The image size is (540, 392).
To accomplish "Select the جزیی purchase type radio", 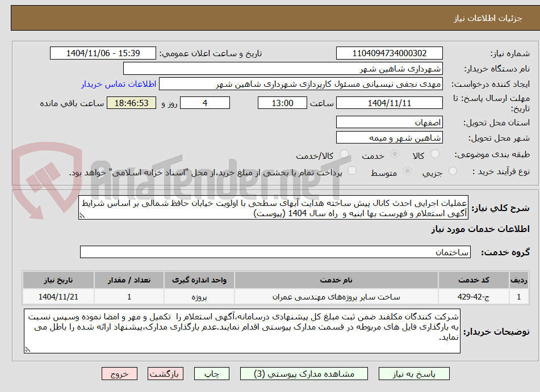I will point(453,171).
